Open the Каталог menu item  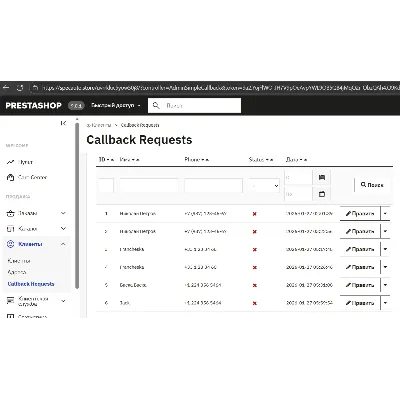pyautogui.click(x=28, y=229)
